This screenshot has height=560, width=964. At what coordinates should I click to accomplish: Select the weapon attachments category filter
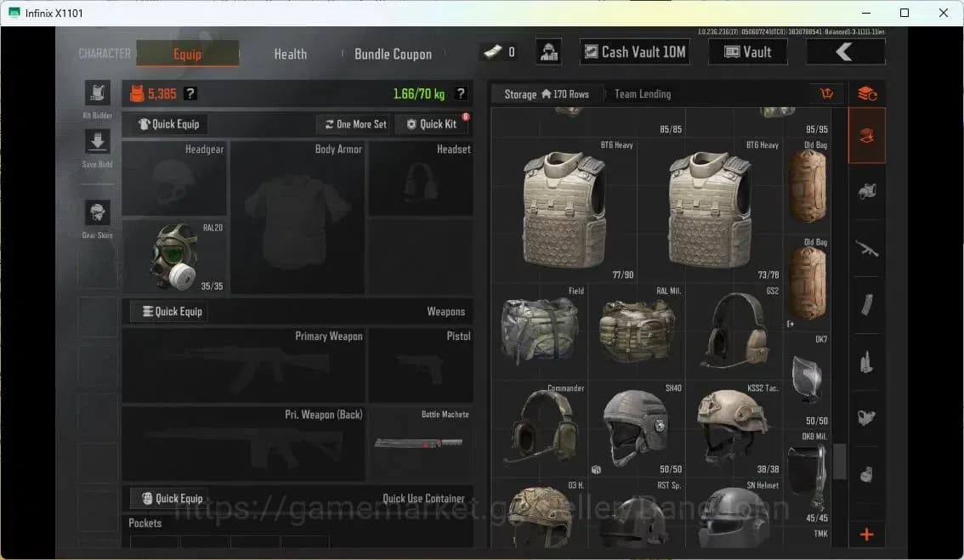coord(867,417)
